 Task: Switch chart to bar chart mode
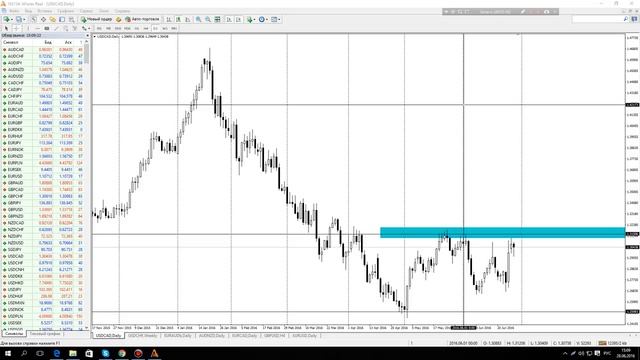tap(169, 19)
